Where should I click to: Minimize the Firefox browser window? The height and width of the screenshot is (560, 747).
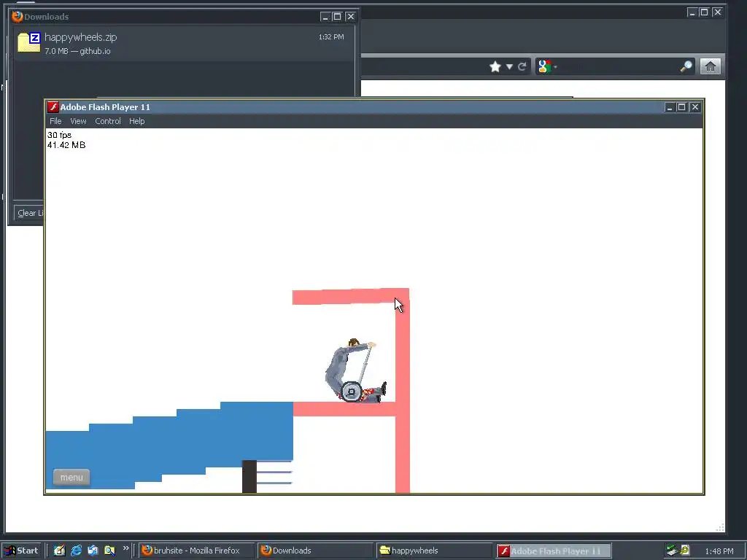pos(692,12)
